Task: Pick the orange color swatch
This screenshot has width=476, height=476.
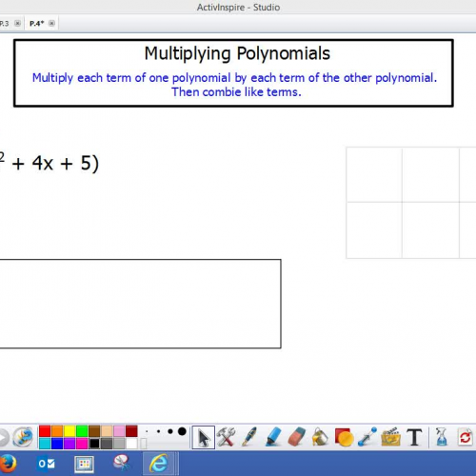Action: pos(57,431)
